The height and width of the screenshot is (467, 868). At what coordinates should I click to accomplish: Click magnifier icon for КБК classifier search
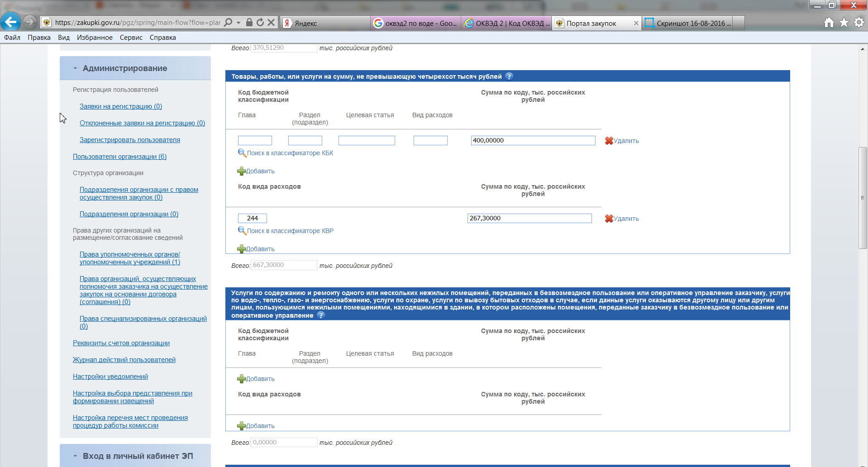242,153
